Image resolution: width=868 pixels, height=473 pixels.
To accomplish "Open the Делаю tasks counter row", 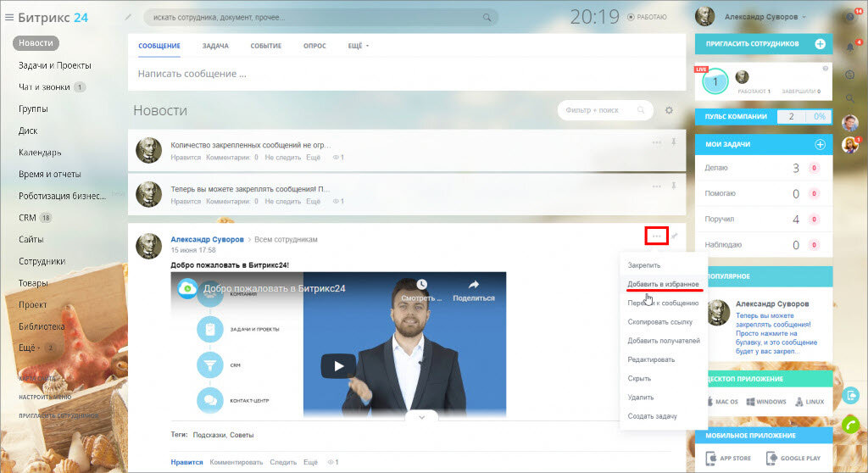I will click(764, 168).
